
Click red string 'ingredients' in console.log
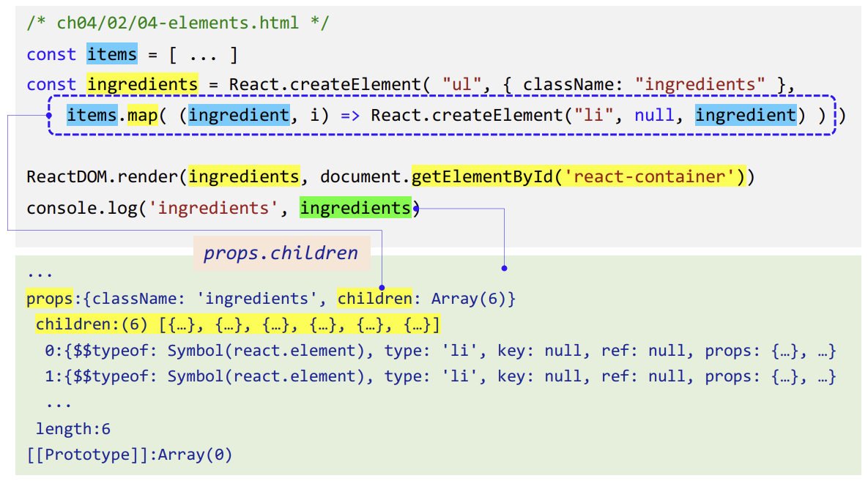[213, 208]
